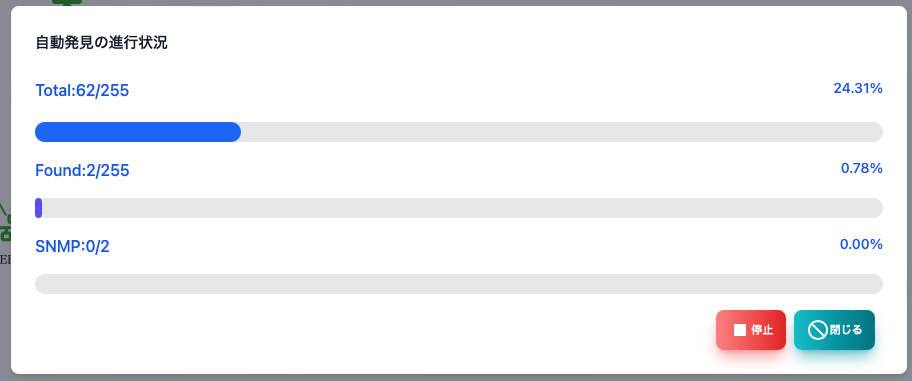Image resolution: width=912 pixels, height=381 pixels.
Task: Click the gray unfilled part of the Total bar
Action: (562, 132)
